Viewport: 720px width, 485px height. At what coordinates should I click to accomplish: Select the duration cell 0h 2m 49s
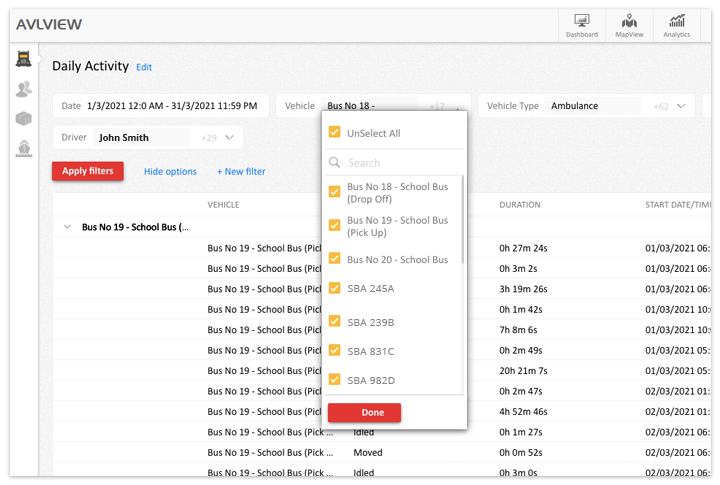[521, 350]
